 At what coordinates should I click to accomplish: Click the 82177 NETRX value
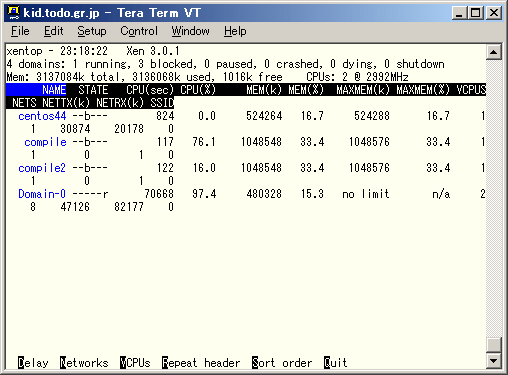(x=129, y=207)
